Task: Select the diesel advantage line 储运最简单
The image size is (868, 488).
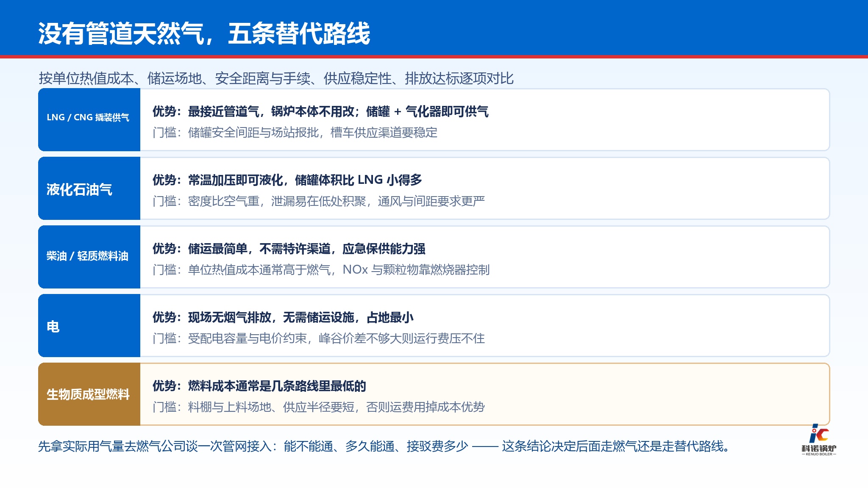Action: 289,249
